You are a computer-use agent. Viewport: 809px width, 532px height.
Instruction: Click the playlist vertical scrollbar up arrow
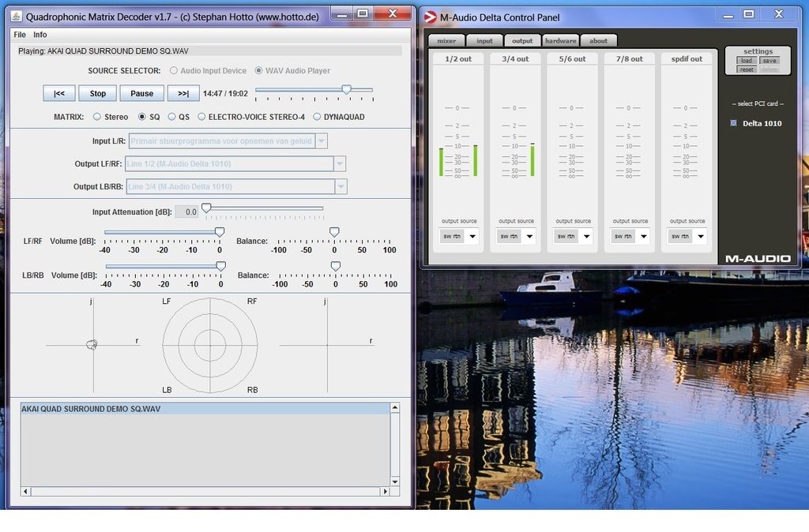[395, 408]
